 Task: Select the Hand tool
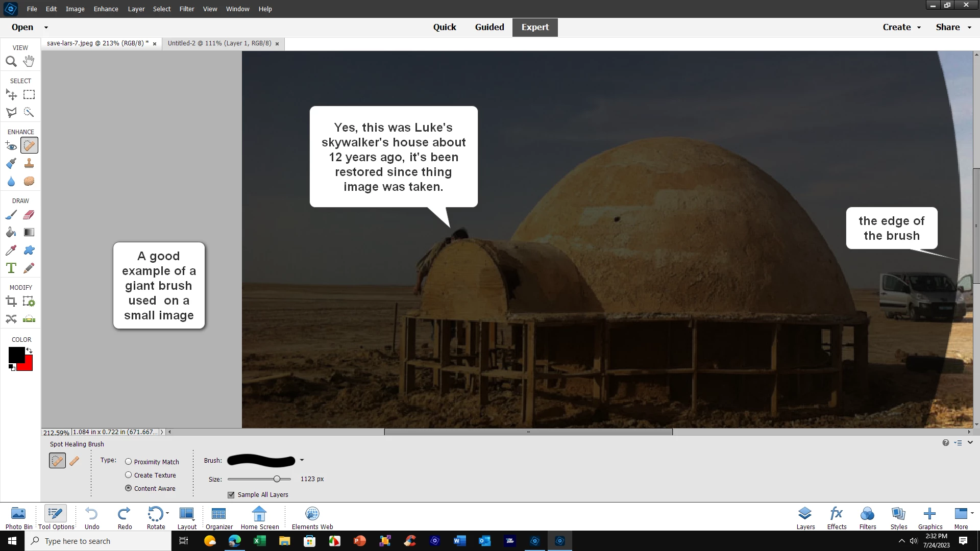point(29,61)
